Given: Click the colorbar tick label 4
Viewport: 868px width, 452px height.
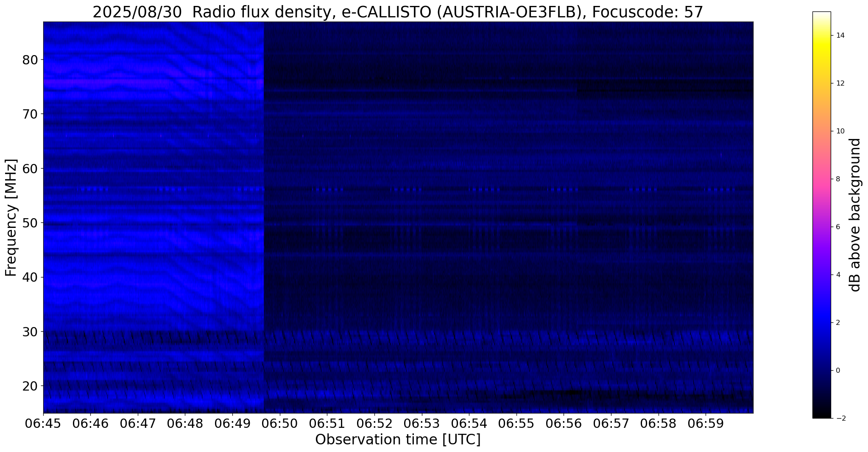Looking at the screenshot, I should (x=837, y=275).
